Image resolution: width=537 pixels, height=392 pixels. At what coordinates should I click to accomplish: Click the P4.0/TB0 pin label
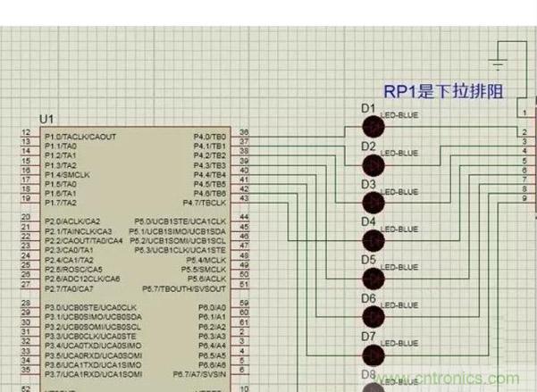pyautogui.click(x=210, y=137)
